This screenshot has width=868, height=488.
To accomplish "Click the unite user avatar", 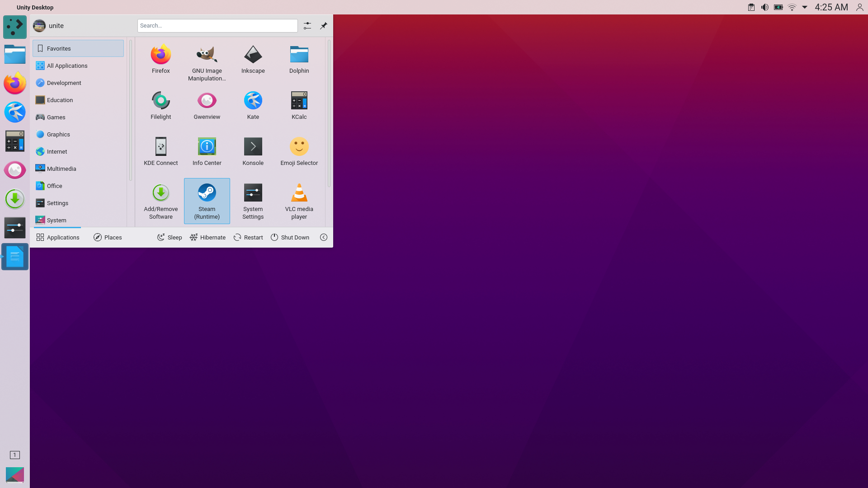I will tap(39, 26).
